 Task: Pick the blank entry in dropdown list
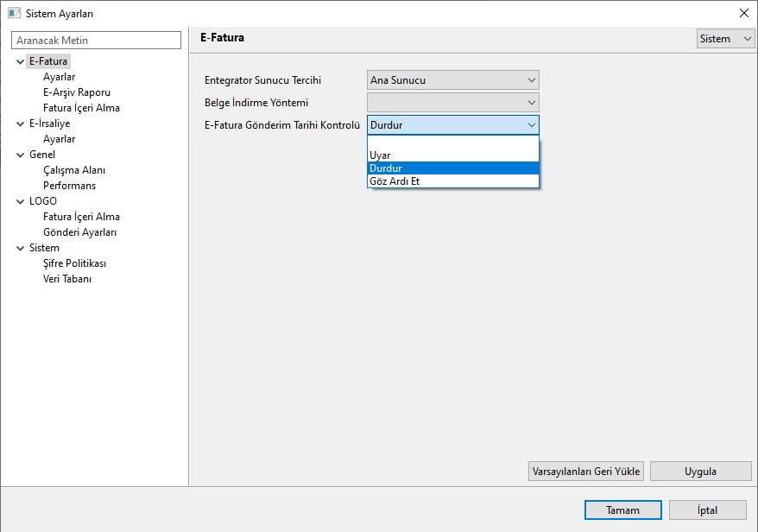click(452, 143)
